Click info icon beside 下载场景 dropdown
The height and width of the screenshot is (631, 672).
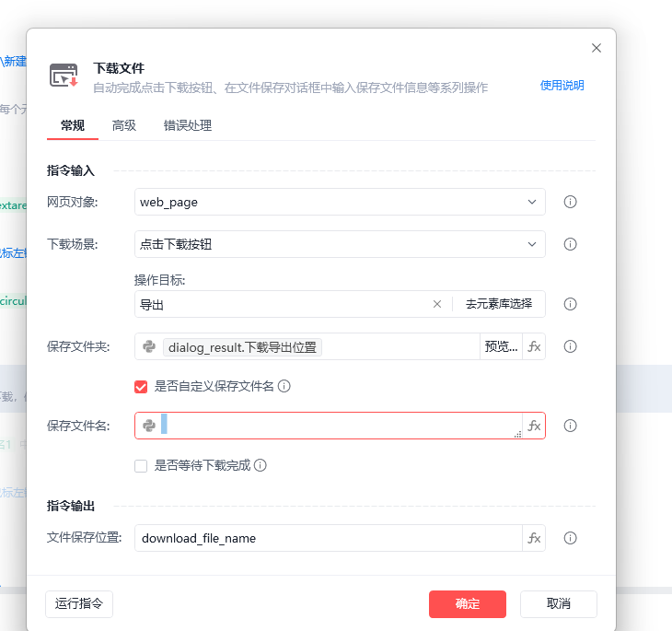[570, 244]
